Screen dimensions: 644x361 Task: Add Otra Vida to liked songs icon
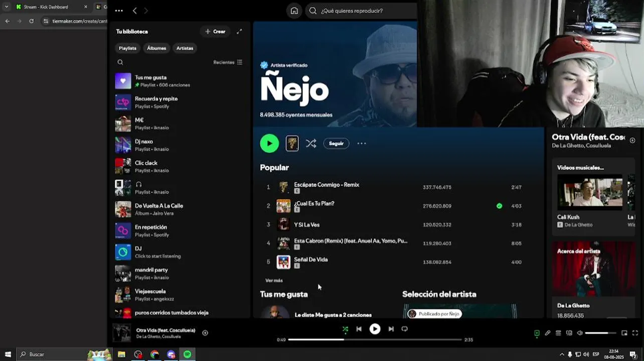[x=205, y=333]
